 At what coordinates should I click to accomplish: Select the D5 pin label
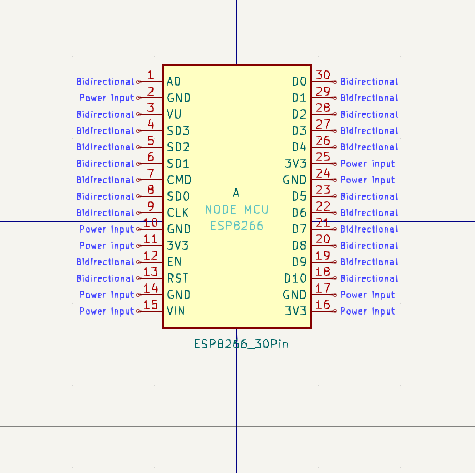point(299,196)
